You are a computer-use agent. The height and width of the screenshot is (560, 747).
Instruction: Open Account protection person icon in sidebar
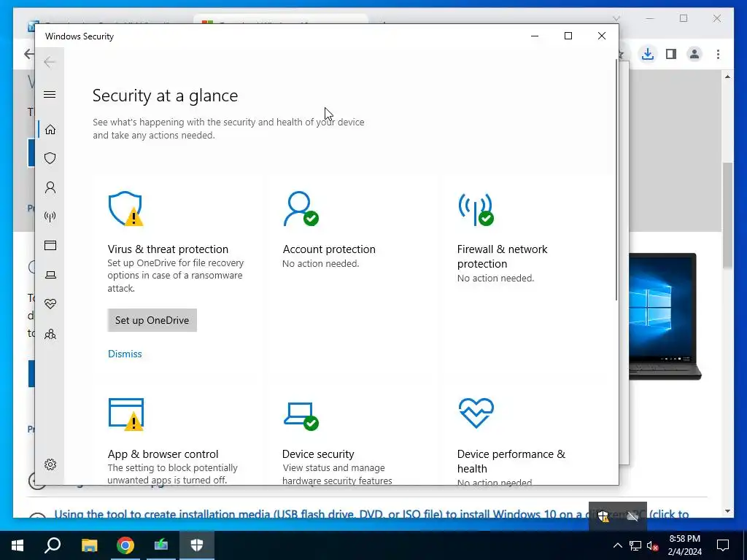[x=50, y=187]
